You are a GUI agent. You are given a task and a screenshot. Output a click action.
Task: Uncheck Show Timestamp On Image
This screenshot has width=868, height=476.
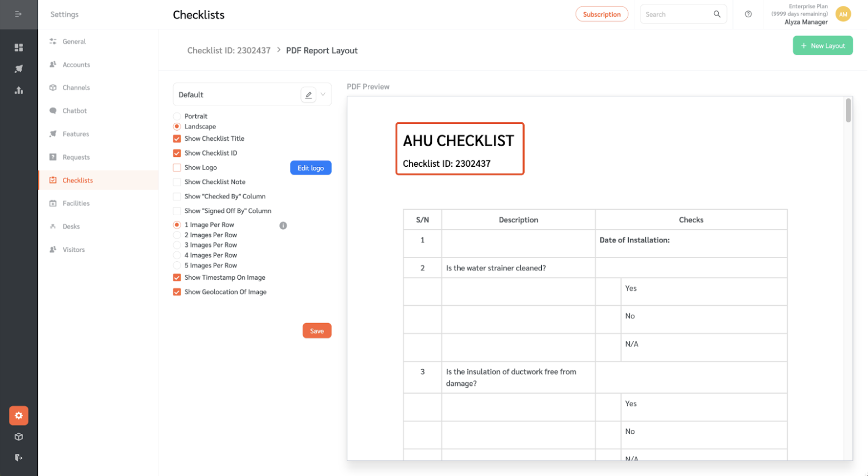click(x=176, y=277)
